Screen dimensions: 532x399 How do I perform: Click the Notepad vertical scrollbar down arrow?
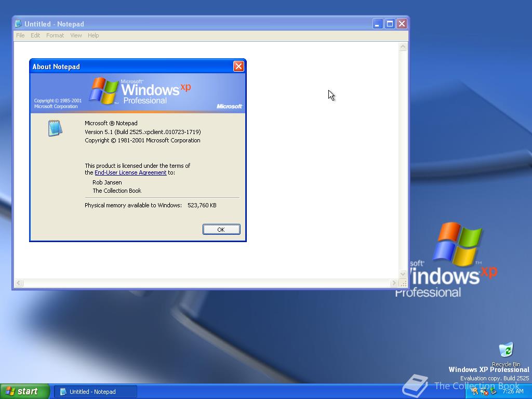coord(403,274)
